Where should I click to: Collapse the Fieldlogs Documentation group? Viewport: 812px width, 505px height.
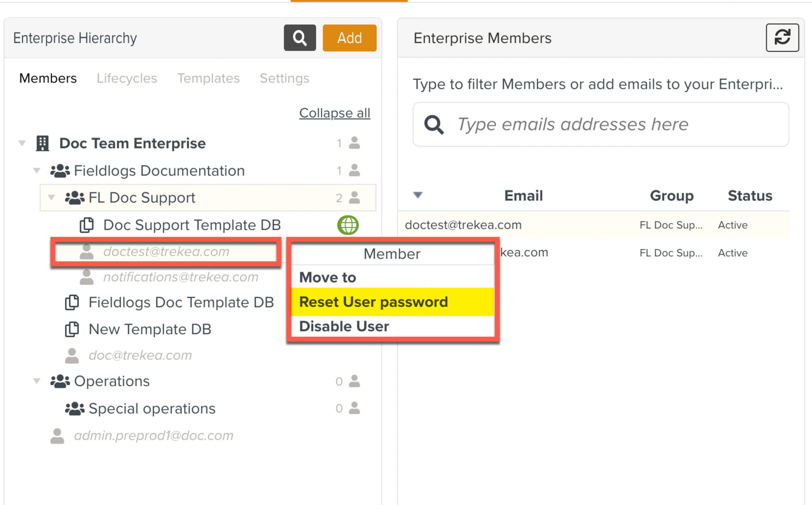[x=37, y=171]
